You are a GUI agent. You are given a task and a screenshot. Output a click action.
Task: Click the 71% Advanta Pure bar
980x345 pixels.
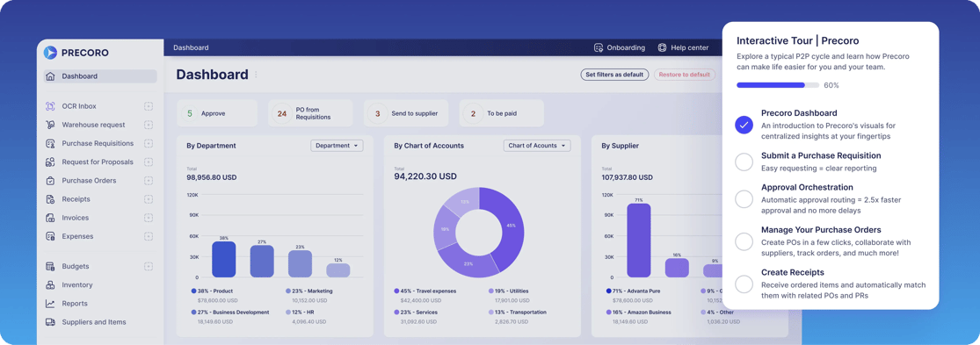(639, 241)
